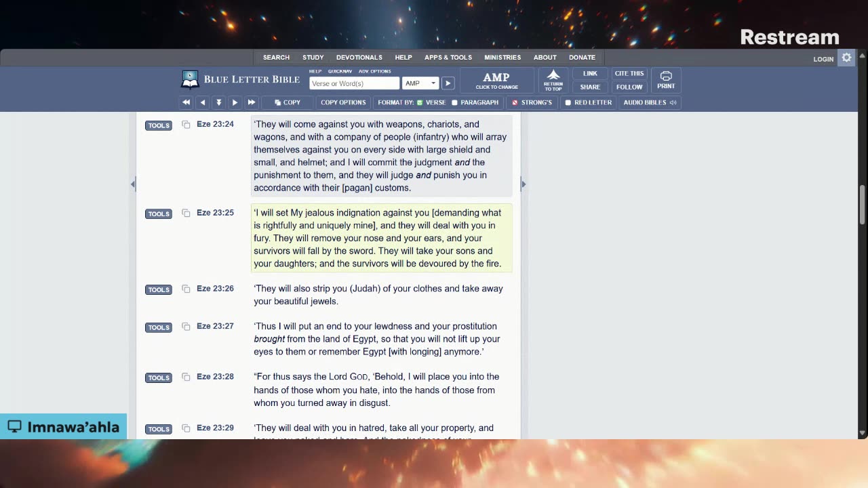Click the Cite This button
This screenshot has height=488, width=868.
(629, 73)
